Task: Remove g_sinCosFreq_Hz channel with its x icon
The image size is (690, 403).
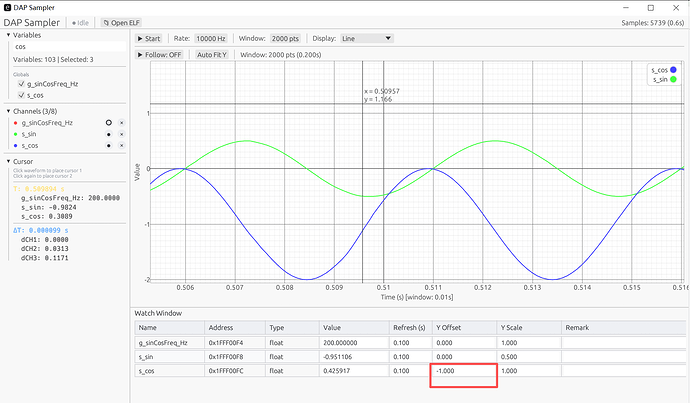Action: click(122, 123)
